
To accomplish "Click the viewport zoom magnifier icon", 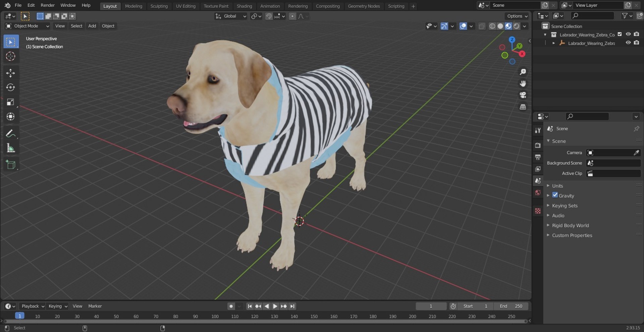I will [x=523, y=72].
